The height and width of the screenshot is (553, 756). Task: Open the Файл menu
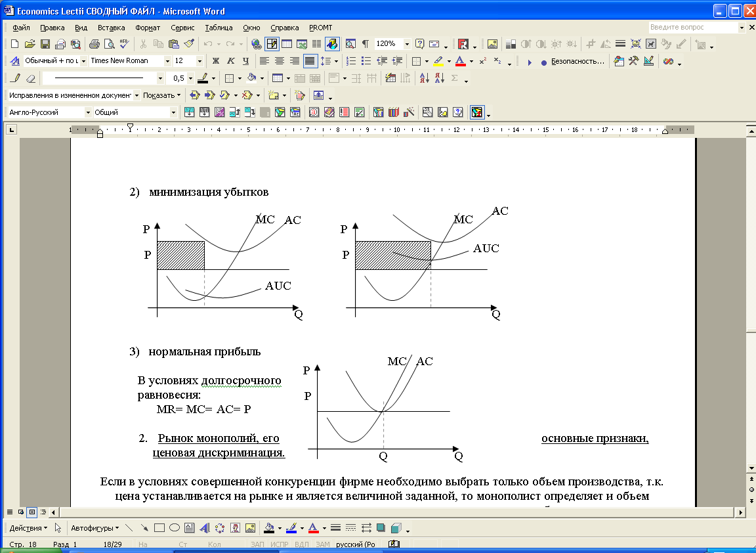pyautogui.click(x=21, y=28)
